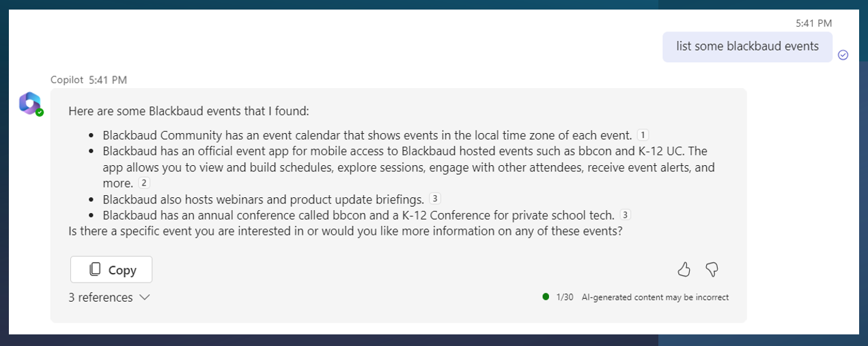The height and width of the screenshot is (346, 868).
Task: Click the 5:41 PM timestamp beside Copilot
Action: coord(108,80)
